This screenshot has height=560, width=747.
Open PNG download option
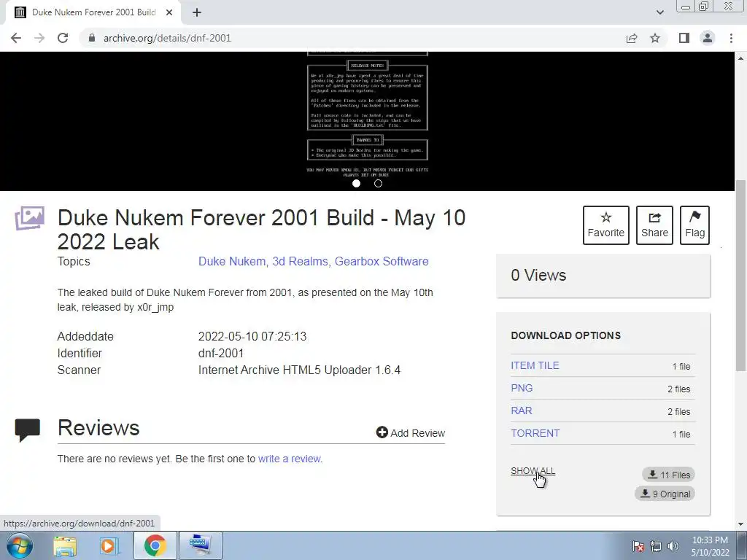click(522, 388)
